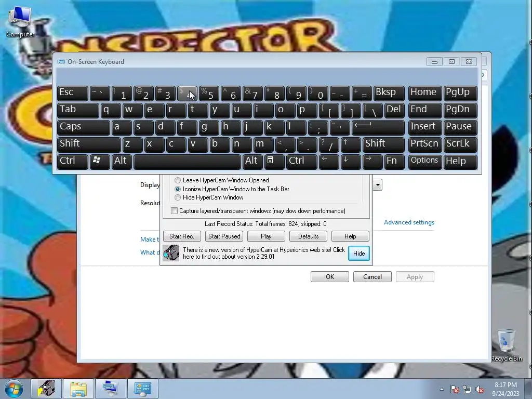This screenshot has height=399, width=532.
Task: Click the Windows Start orb
Action: coord(14,389)
